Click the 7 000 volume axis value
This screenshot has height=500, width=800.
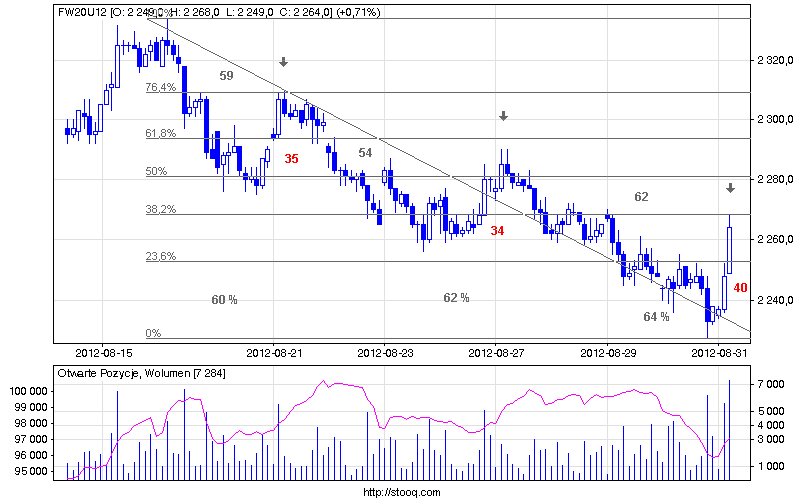(771, 384)
